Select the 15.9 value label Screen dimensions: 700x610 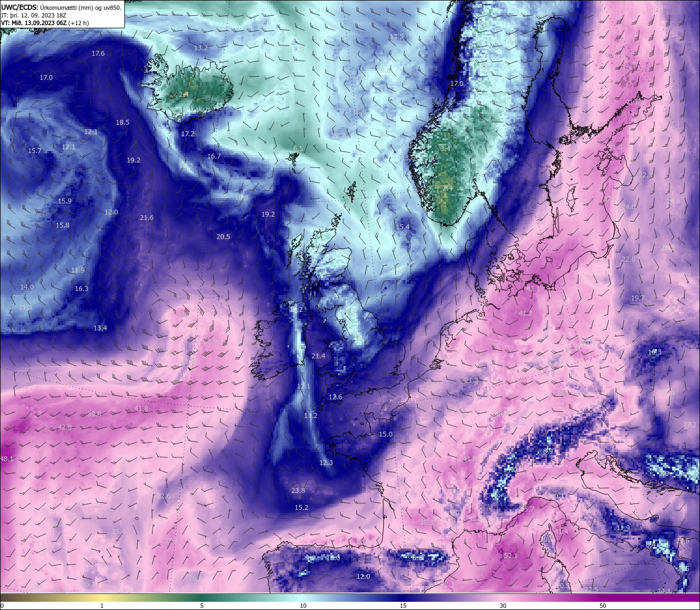65,201
